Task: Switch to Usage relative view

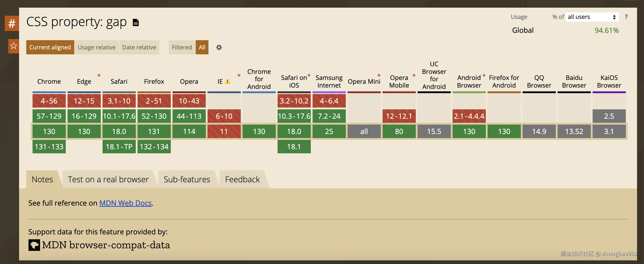Action: [96, 47]
